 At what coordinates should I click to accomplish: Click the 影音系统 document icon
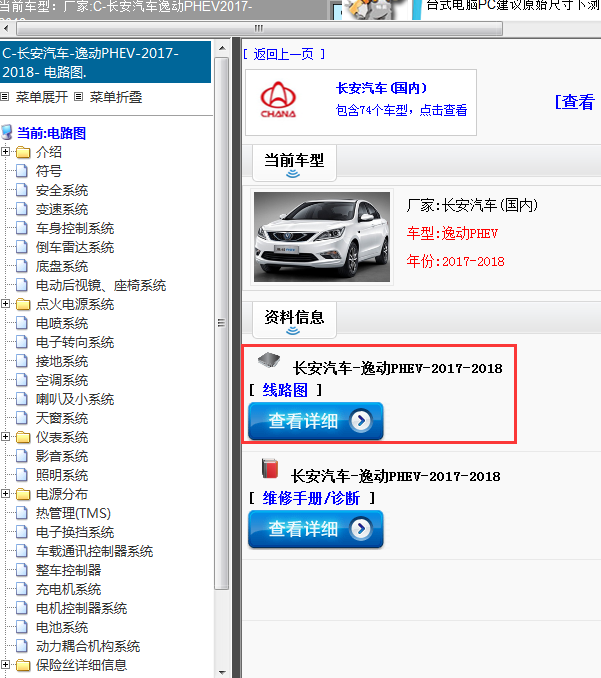point(22,456)
